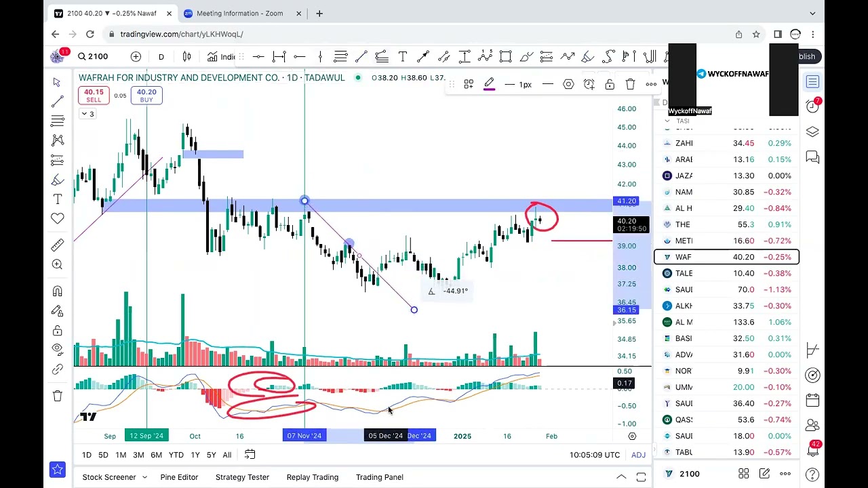Screen dimensions: 868x488
Task: Open selected drawing settings hexagon icon
Action: [568, 85]
